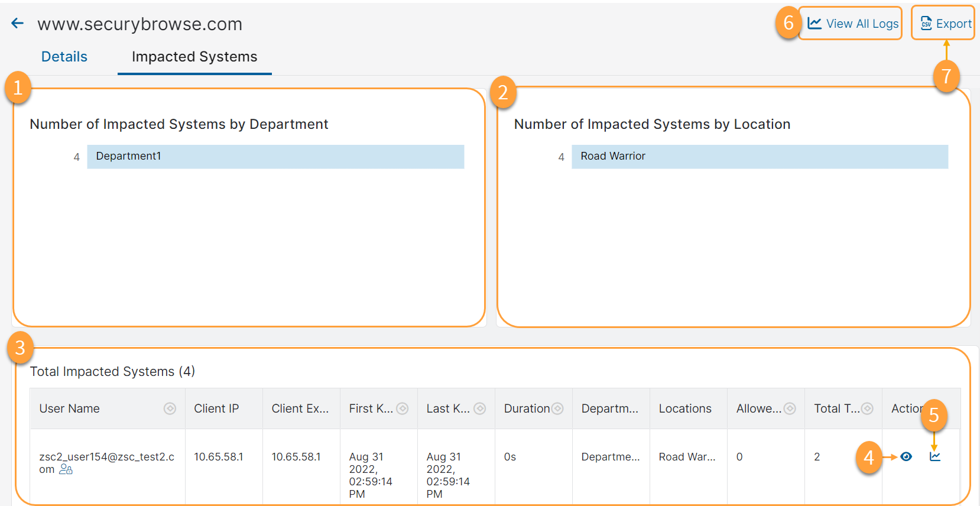980x506 pixels.
Task: Sort by Allowe... column icon
Action: [790, 408]
